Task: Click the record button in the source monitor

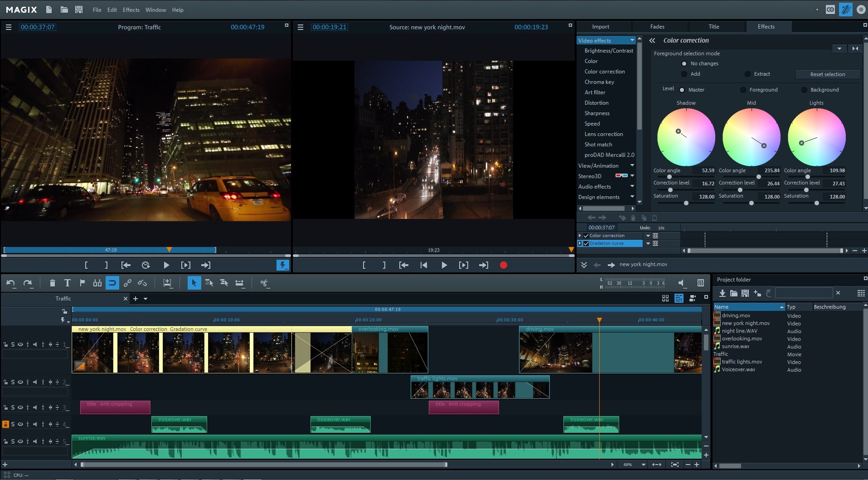Action: 503,265
